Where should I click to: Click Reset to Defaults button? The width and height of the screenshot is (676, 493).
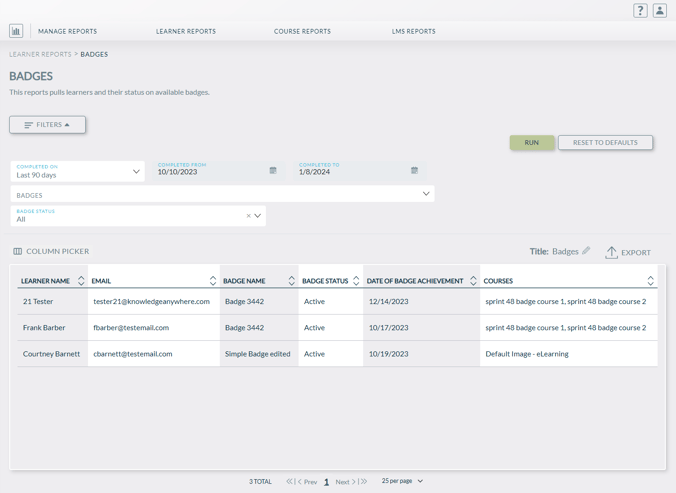click(605, 142)
